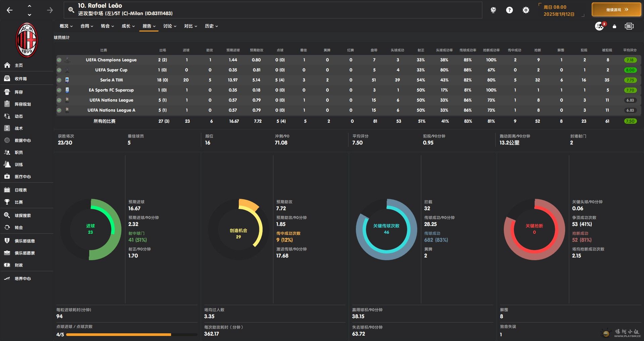Click UEFA Super Cup 8.00 rating badge
This screenshot has height=341, width=644.
coord(630,70)
